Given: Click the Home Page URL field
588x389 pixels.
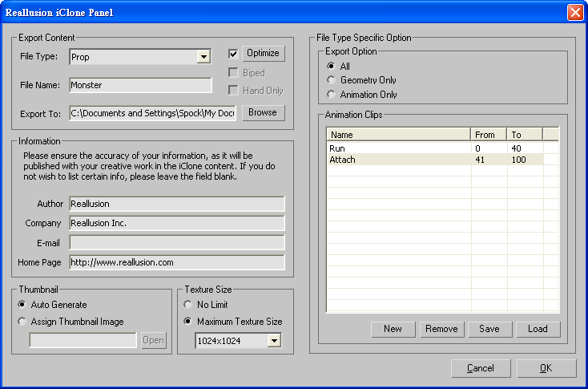Looking at the screenshot, I should [x=177, y=262].
